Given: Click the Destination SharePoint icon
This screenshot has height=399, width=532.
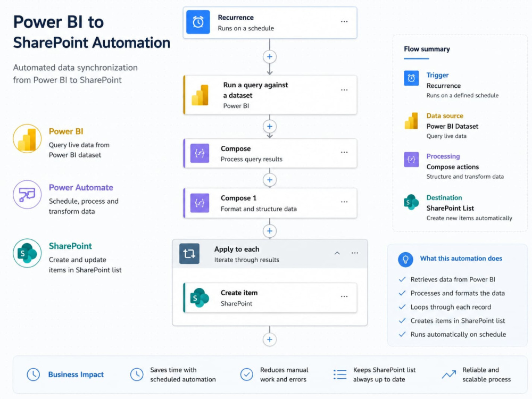Looking at the screenshot, I should coord(411,202).
